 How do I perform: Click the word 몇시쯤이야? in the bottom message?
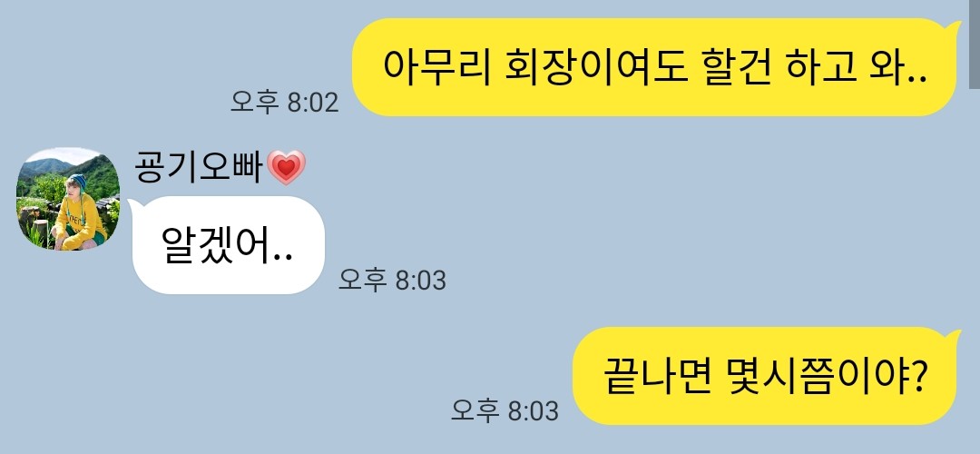pyautogui.click(x=827, y=376)
